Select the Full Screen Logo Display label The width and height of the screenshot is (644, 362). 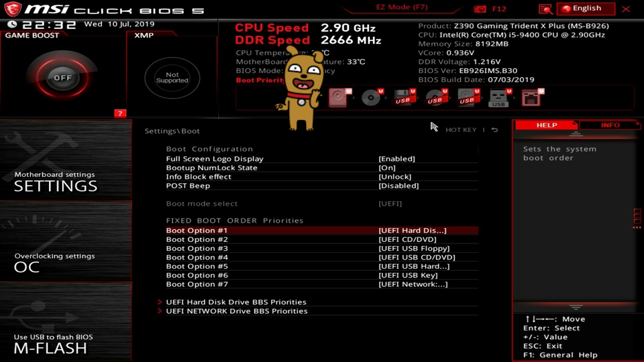coord(215,159)
